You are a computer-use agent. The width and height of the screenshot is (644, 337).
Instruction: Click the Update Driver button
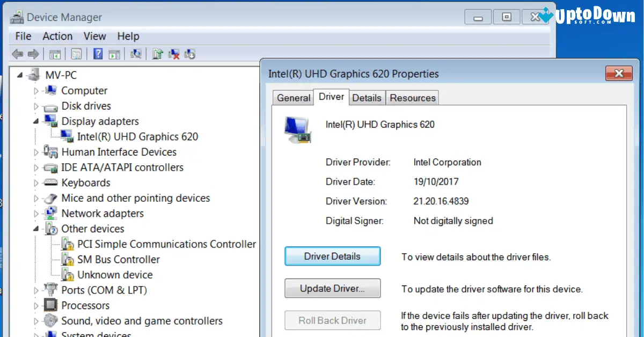click(332, 288)
